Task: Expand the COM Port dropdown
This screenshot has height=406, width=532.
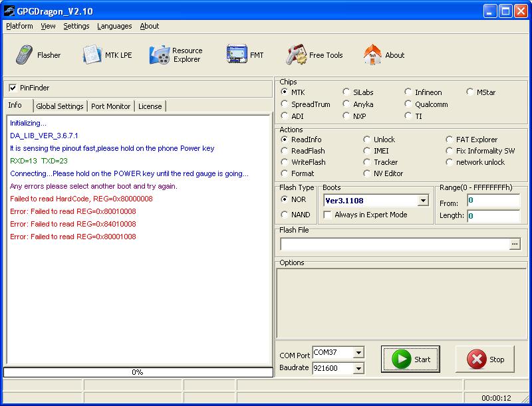Action: tap(358, 353)
